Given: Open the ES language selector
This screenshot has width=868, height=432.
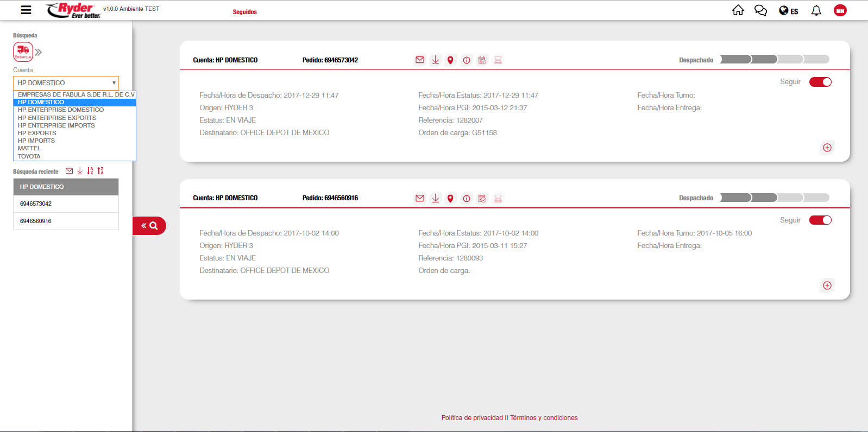Looking at the screenshot, I should (x=789, y=11).
